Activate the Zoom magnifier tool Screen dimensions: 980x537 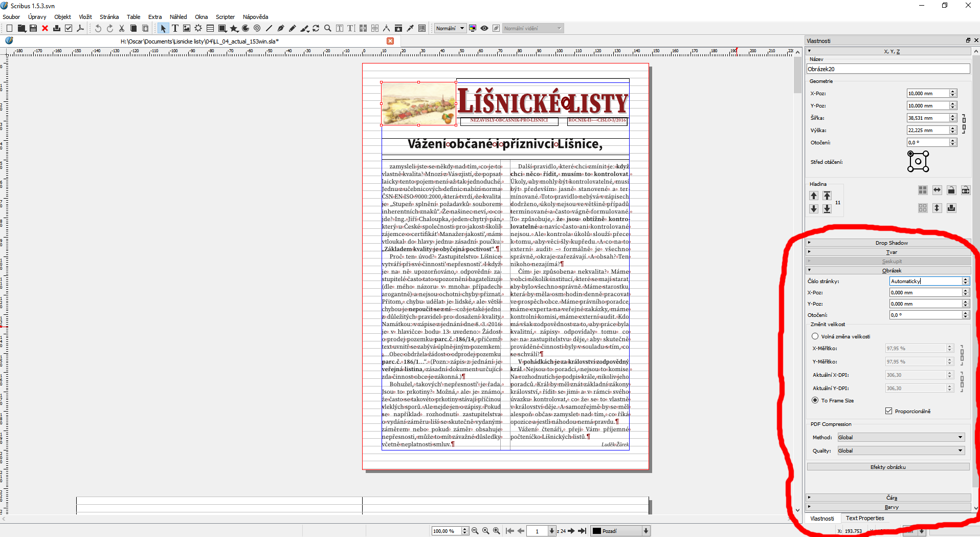pos(327,29)
